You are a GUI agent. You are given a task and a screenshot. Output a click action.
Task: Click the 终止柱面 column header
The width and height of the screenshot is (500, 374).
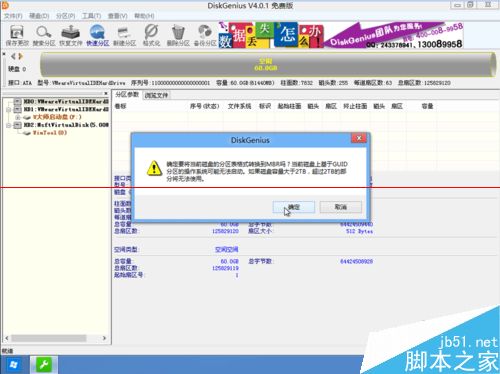click(x=355, y=106)
